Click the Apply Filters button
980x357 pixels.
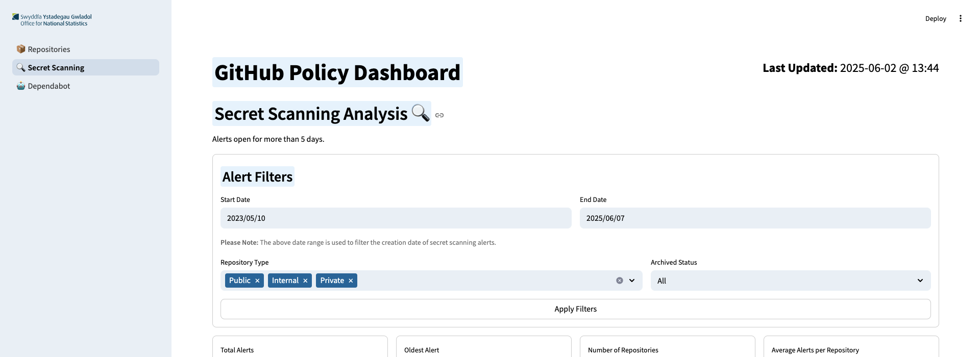coord(576,309)
